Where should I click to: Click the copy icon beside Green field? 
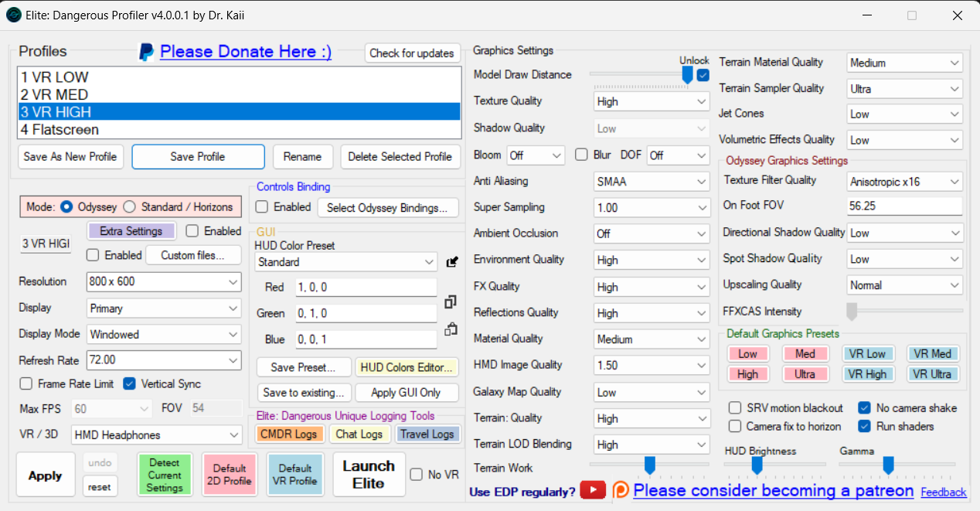pos(451,301)
